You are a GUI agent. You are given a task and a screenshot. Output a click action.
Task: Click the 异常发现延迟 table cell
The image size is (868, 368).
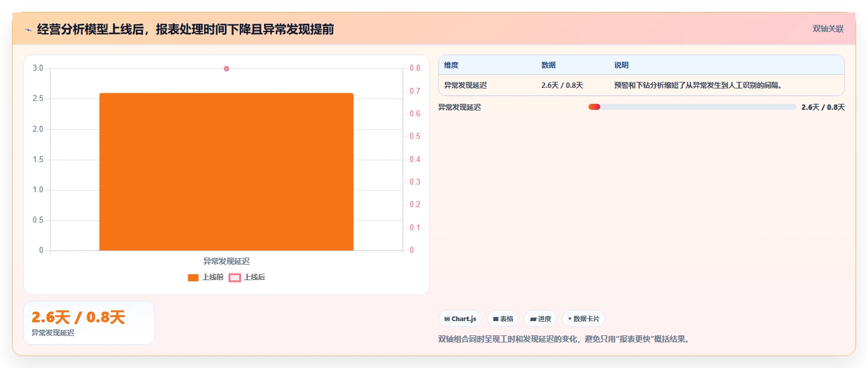click(x=465, y=85)
